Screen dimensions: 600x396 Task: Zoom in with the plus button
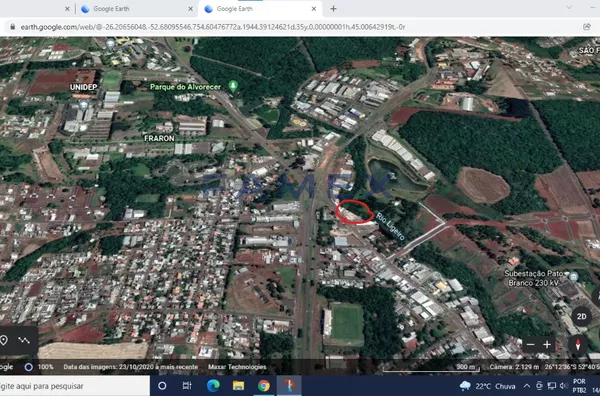547,345
